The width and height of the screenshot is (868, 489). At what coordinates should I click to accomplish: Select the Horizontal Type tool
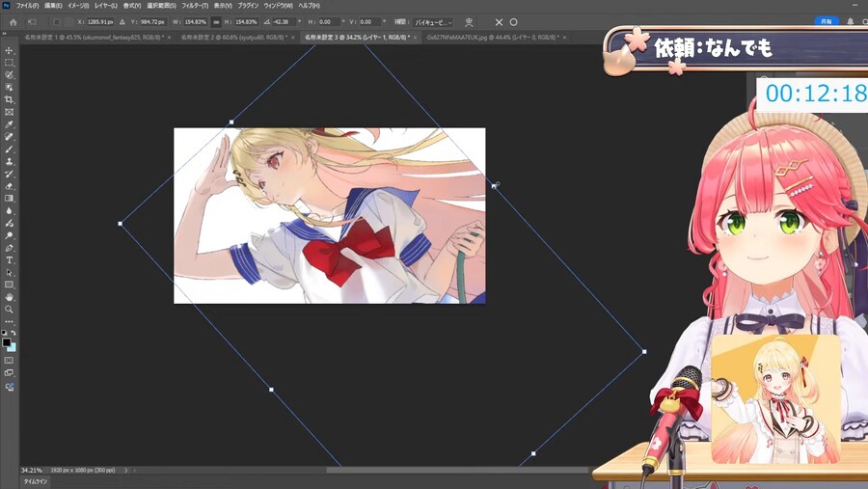(9, 260)
